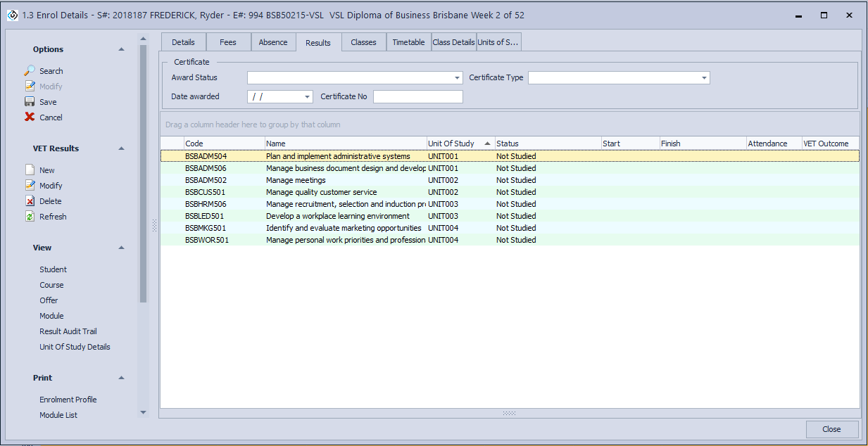This screenshot has width=868, height=446.
Task: Open the Certificate Type dropdown
Action: (704, 78)
